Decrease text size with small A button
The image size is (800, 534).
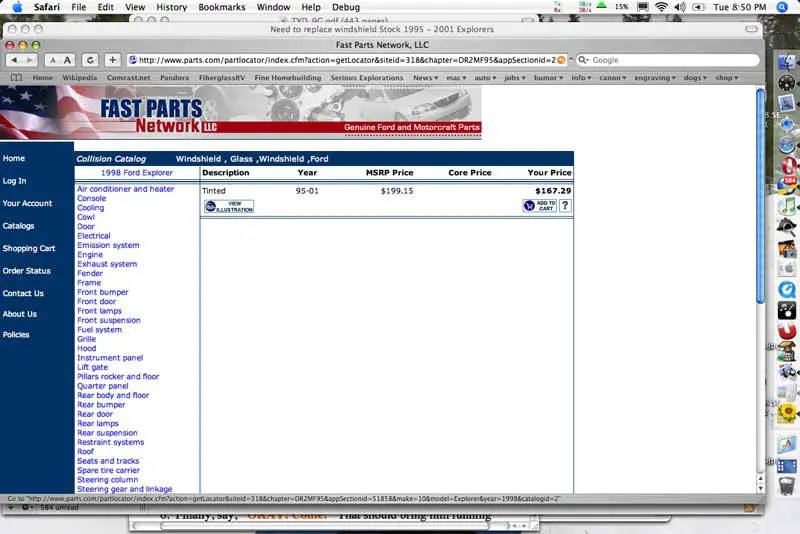pos(53,60)
